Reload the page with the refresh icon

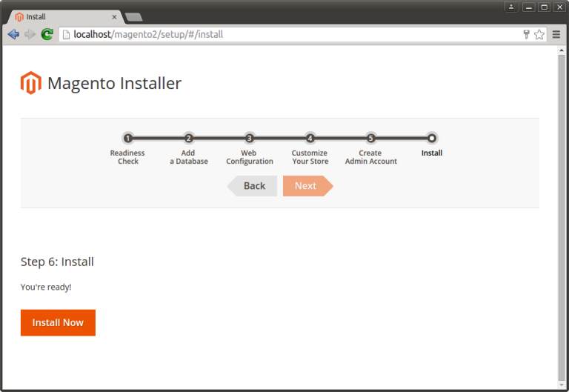[x=47, y=34]
